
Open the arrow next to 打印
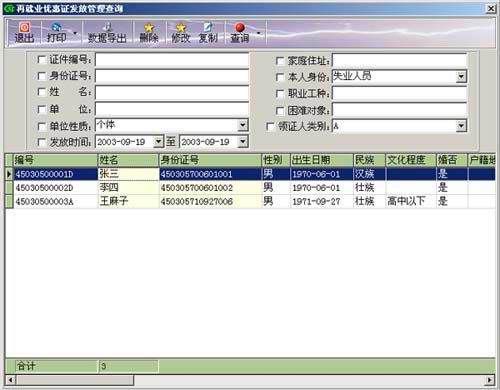75,33
